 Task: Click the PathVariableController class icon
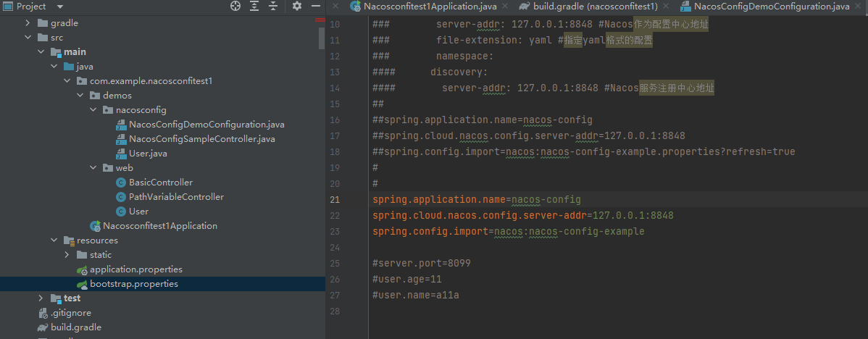point(121,197)
